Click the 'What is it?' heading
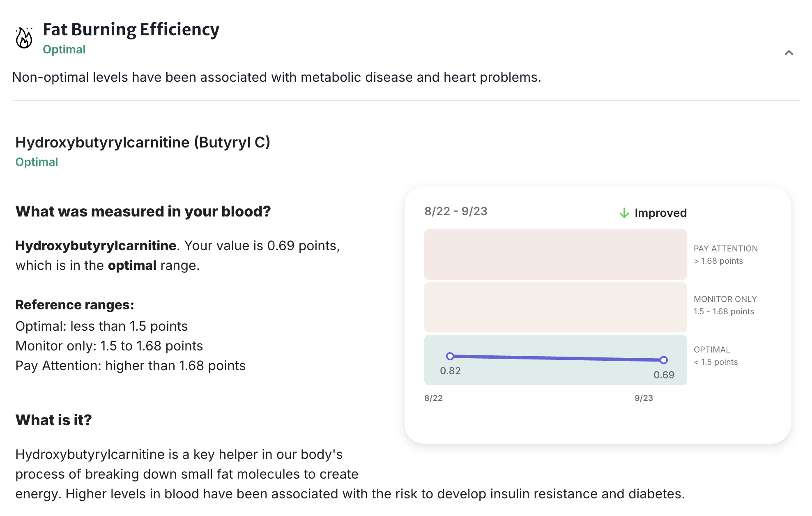The height and width of the screenshot is (516, 812). click(53, 420)
